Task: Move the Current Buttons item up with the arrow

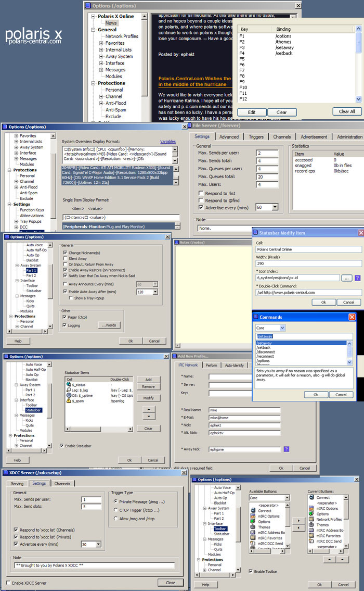Action: pyautogui.click(x=330, y=559)
